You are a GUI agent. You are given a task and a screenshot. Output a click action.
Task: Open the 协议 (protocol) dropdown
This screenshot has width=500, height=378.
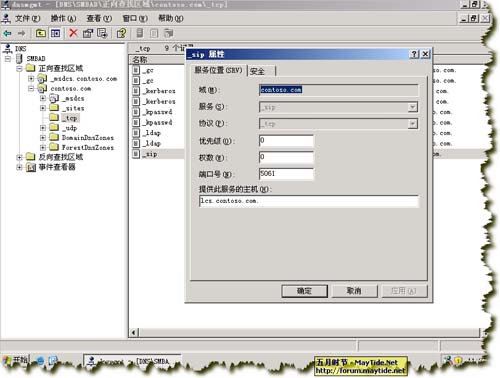click(412, 124)
